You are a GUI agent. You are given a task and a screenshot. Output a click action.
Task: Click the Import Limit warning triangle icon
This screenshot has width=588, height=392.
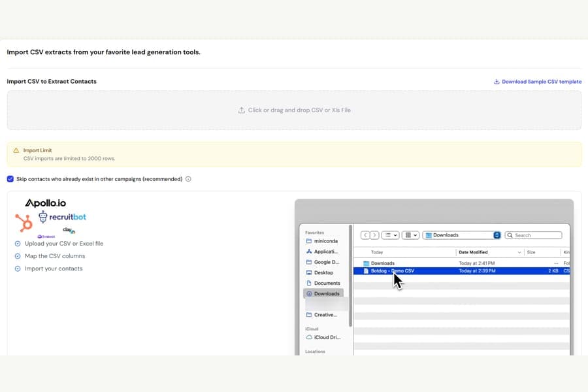[16, 150]
